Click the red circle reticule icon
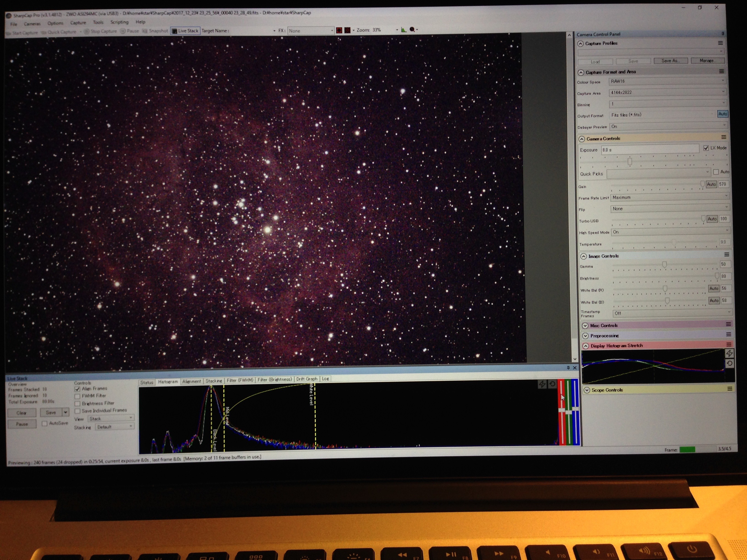747x560 pixels. pyautogui.click(x=339, y=30)
